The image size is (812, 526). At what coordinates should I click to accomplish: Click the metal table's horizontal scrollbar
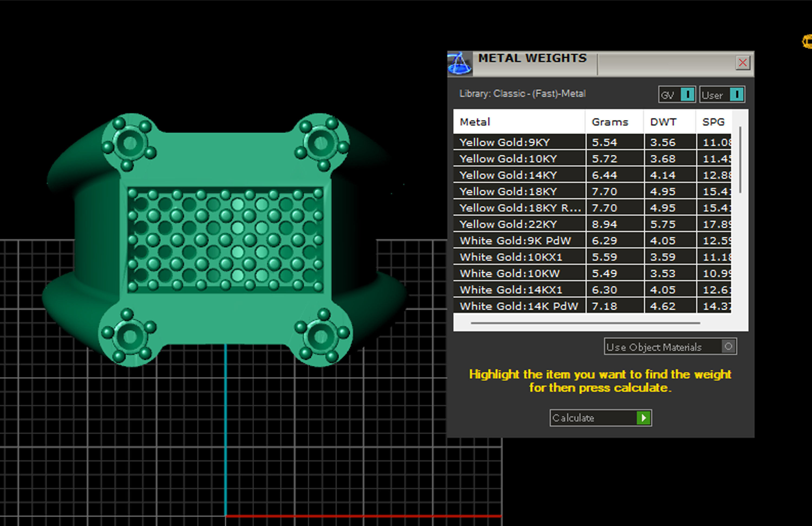click(585, 323)
